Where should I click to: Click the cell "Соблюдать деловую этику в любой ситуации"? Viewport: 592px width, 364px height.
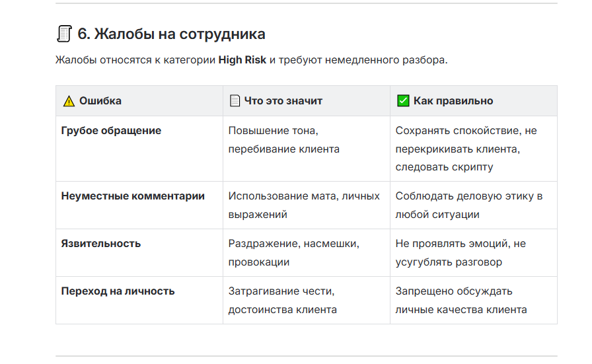pyautogui.click(x=468, y=205)
